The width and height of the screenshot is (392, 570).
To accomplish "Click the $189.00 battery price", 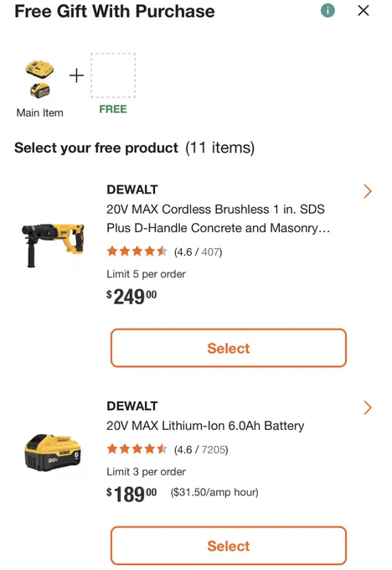I will [132, 495].
